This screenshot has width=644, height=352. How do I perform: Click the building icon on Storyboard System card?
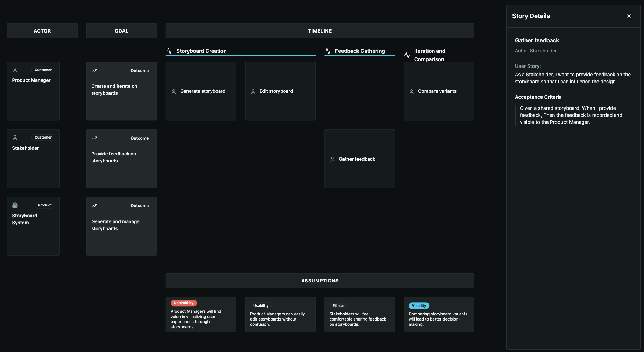click(x=15, y=205)
